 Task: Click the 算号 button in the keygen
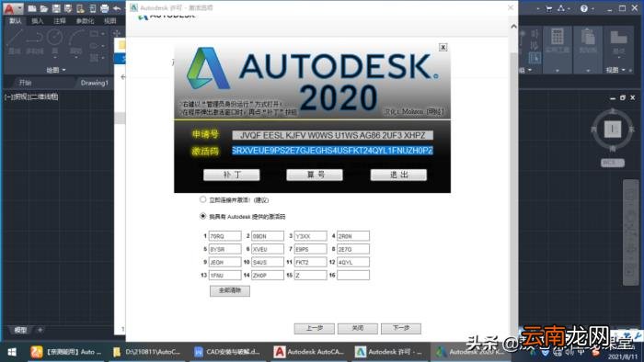[315, 175]
